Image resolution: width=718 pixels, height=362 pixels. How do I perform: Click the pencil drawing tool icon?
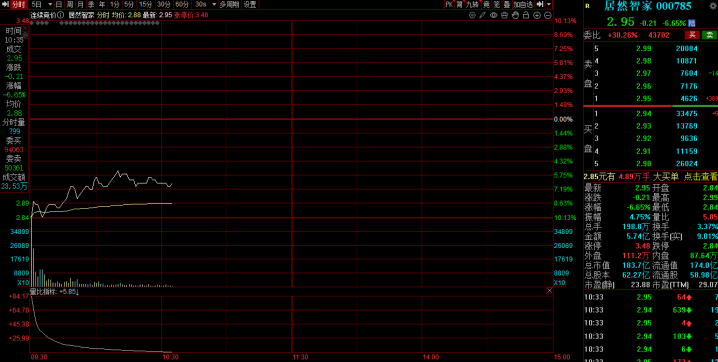click(483, 15)
